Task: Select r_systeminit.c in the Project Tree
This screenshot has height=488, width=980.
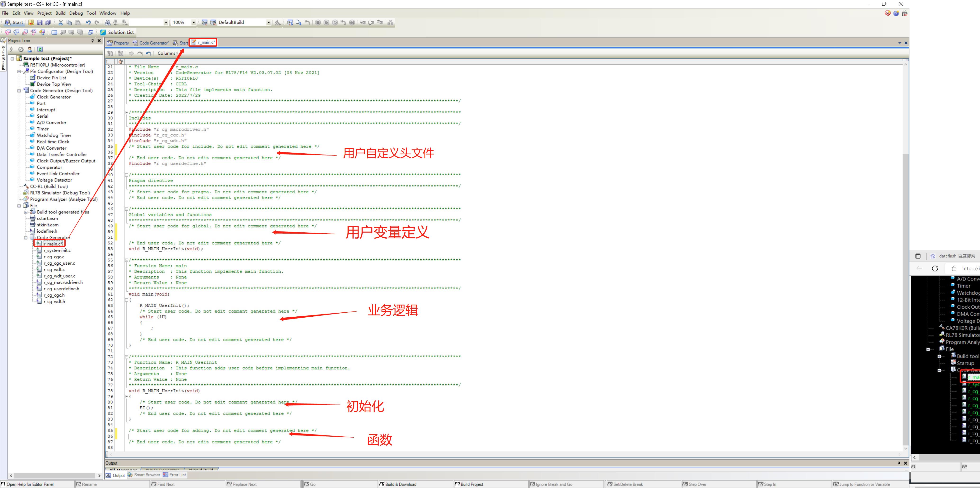Action: pos(57,250)
